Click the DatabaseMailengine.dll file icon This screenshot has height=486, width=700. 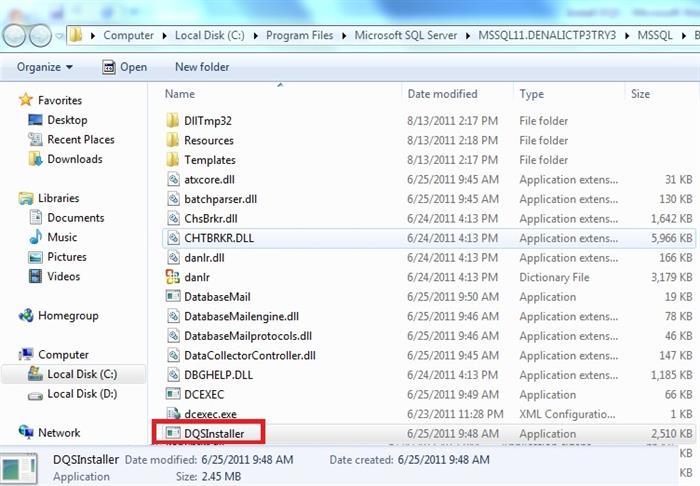[x=173, y=316]
